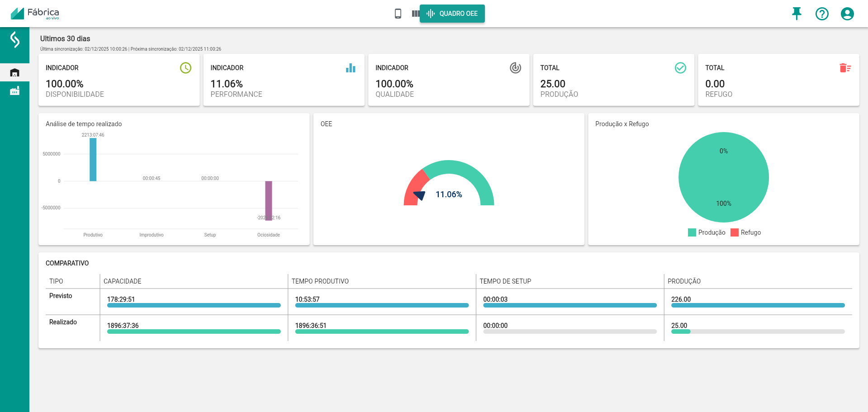Open the QUADRO OEE board
Viewport: 868px width, 412px height.
pyautogui.click(x=452, y=14)
